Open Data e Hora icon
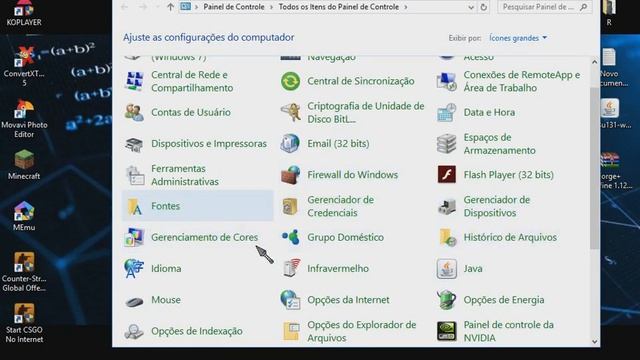640x360 pixels. (447, 112)
